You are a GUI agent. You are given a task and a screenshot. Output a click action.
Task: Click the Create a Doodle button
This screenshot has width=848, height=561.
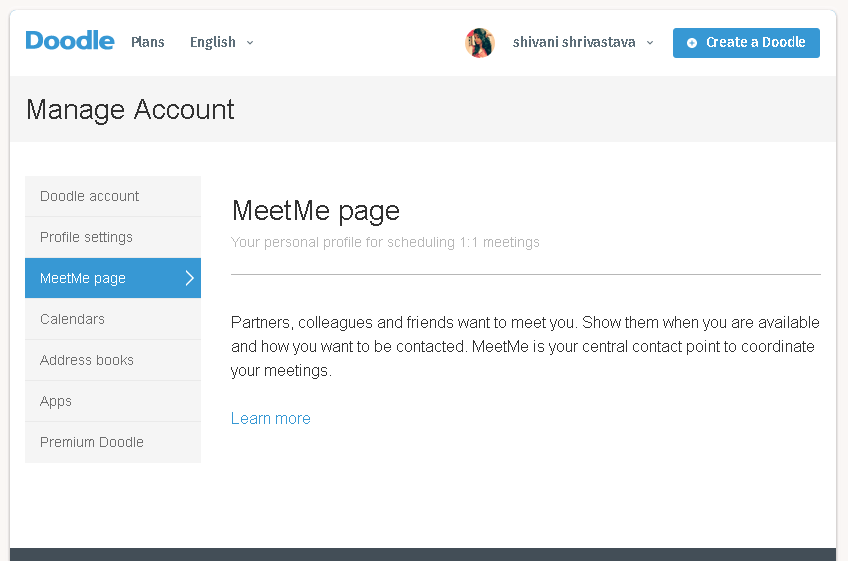pyautogui.click(x=746, y=43)
